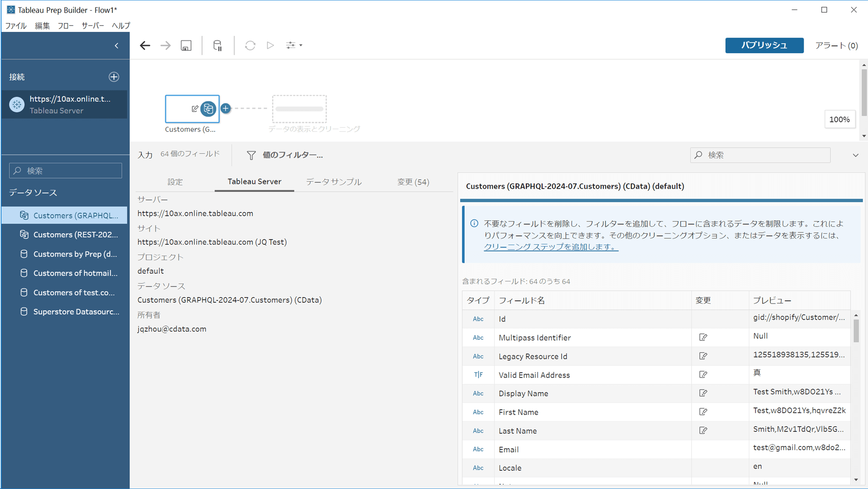Select Superstore Datasource in data sources
This screenshot has width=868, height=489.
pyautogui.click(x=76, y=312)
